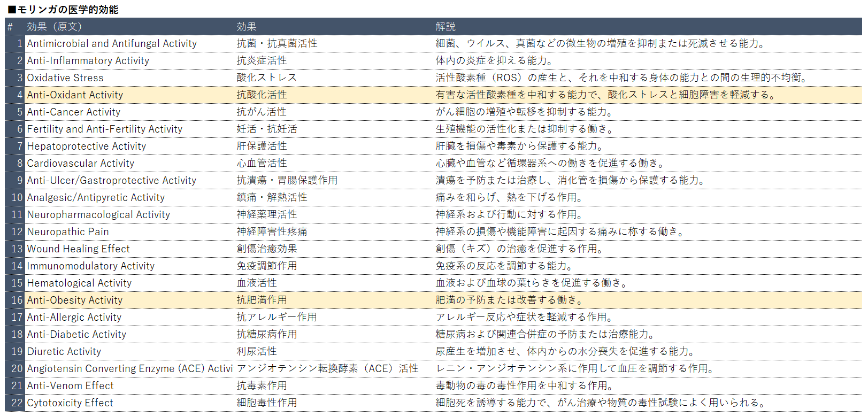Click the '効果（原文）' column header

(130, 27)
